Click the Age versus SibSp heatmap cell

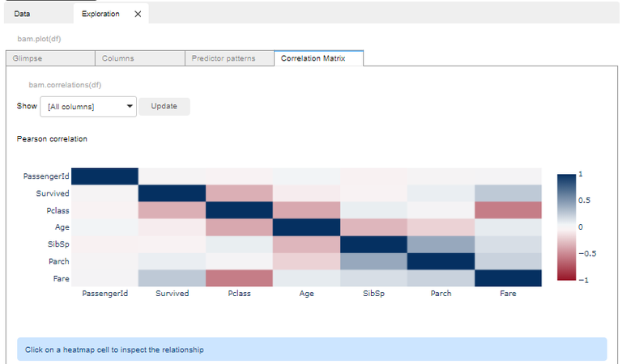(x=373, y=227)
